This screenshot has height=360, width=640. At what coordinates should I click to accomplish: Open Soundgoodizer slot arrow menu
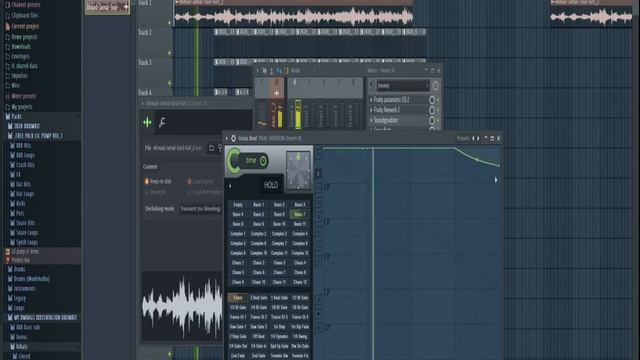pos(371,120)
